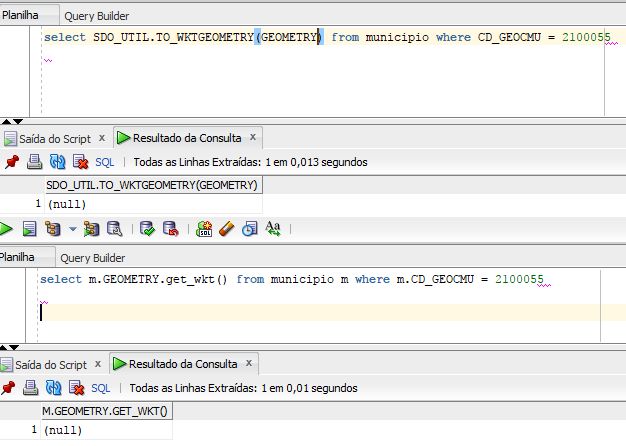Click 'get_wkt()' in the lower SQL editor
626x446 pixels.
pos(196,279)
